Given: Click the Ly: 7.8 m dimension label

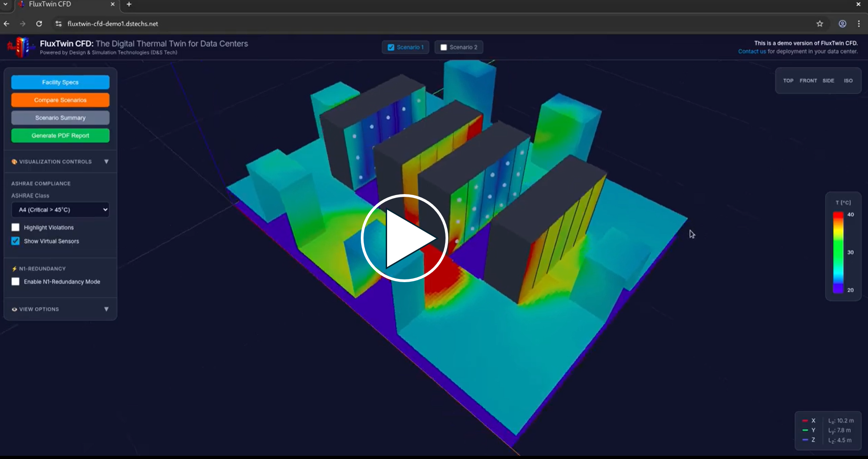Looking at the screenshot, I should (839, 430).
